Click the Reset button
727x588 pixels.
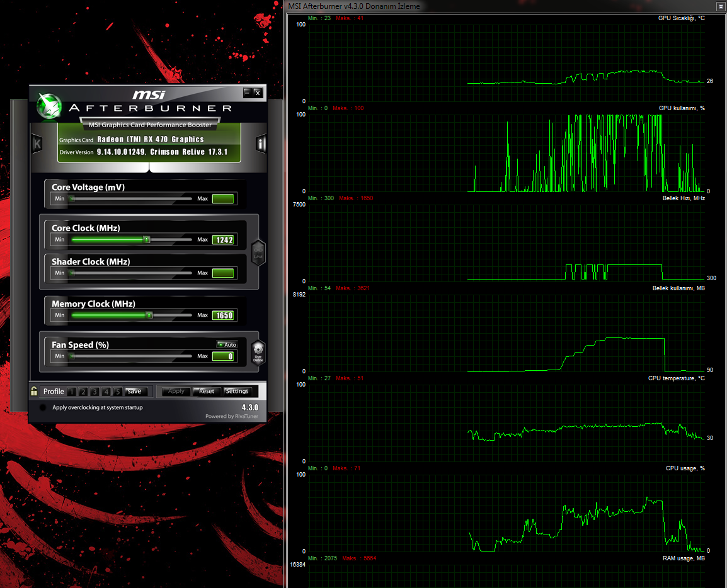point(207,392)
